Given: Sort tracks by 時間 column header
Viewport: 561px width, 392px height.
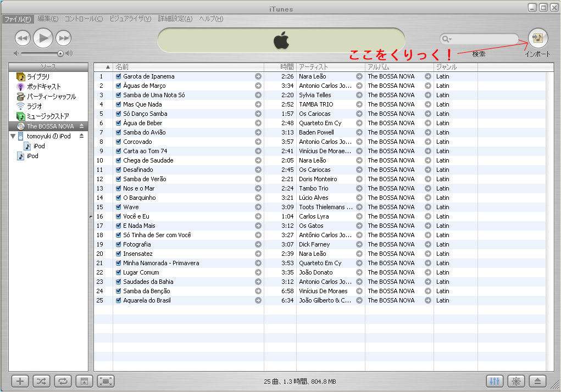Looking at the screenshot, I should (280, 67).
